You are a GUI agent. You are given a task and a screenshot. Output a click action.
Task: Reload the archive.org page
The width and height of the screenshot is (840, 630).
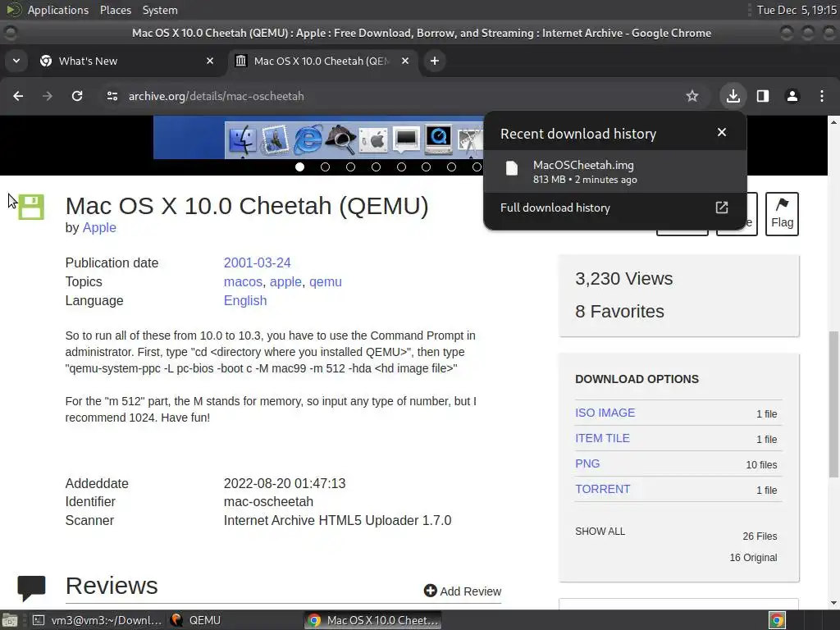[77, 96]
